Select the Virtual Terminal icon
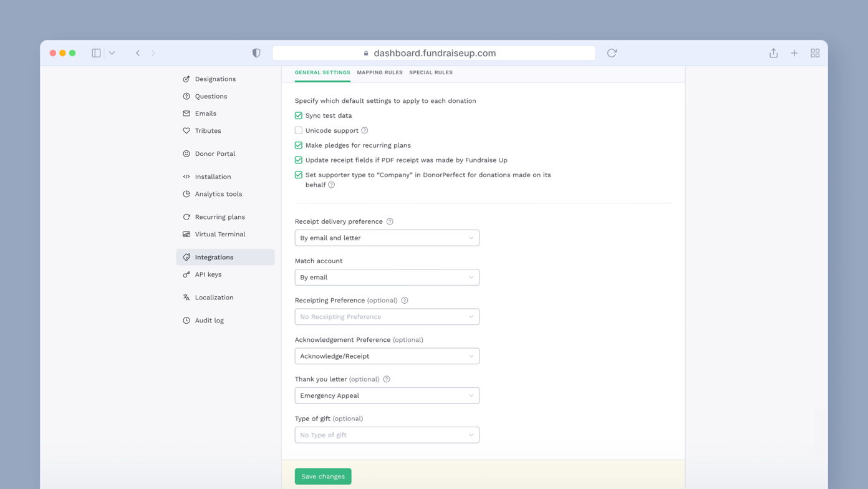Image resolution: width=868 pixels, height=489 pixels. pyautogui.click(x=186, y=234)
